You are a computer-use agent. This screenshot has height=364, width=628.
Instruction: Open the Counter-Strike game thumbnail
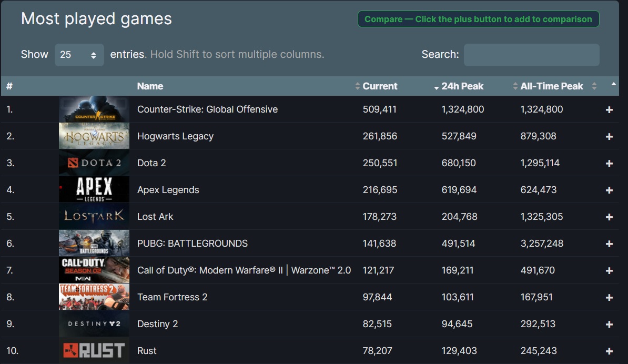[94, 109]
